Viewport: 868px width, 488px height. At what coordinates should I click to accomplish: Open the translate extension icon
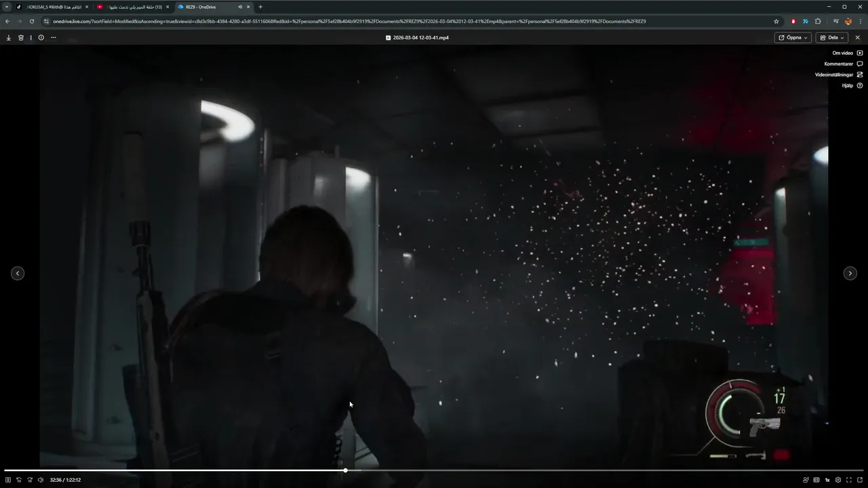tap(806, 21)
